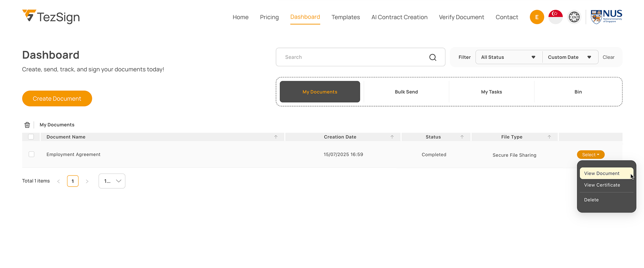
Task: Sort by Document Name arrow
Action: (x=276, y=137)
